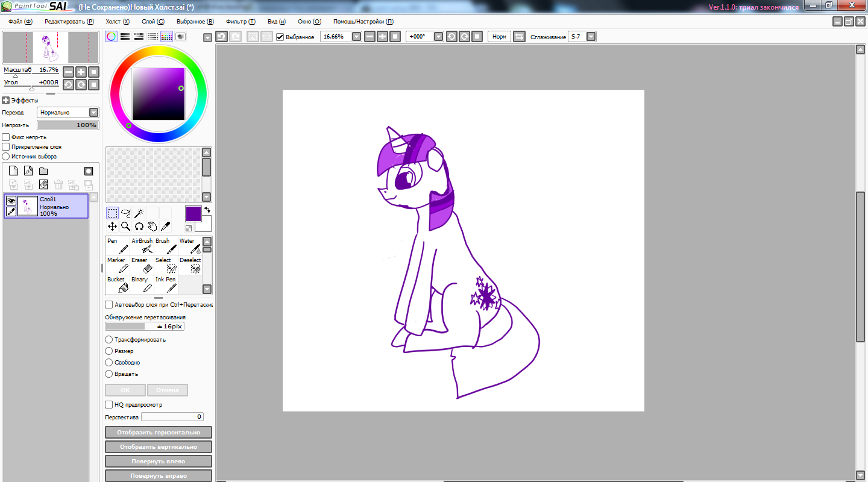Activate the zoom magnifier tool
868x482 pixels.
pyautogui.click(x=126, y=227)
